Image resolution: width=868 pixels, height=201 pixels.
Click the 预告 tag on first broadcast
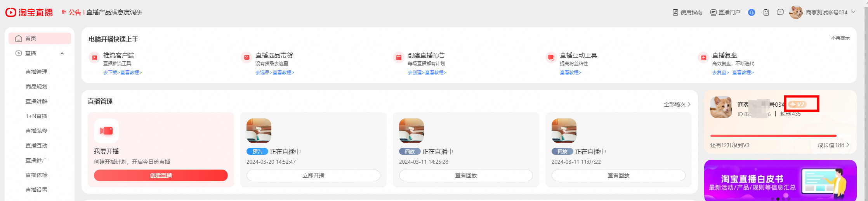pyautogui.click(x=257, y=151)
